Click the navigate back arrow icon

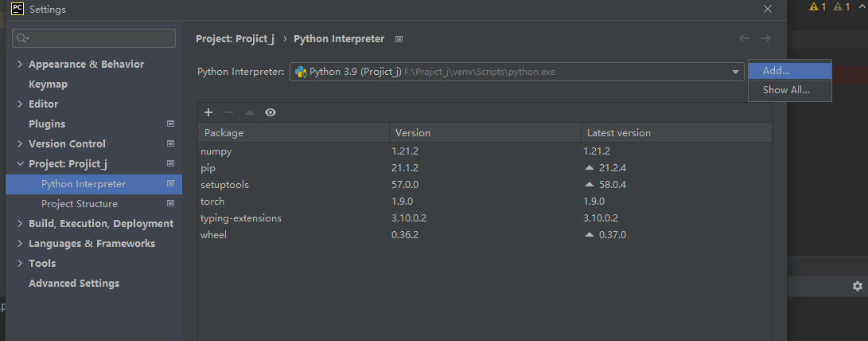pos(744,38)
